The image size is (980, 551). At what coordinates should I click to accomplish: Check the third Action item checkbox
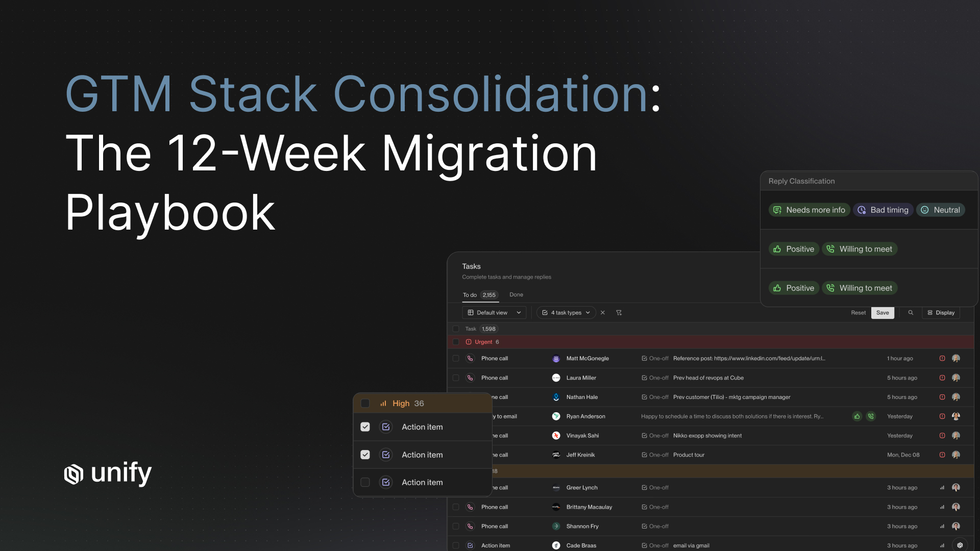[365, 482]
